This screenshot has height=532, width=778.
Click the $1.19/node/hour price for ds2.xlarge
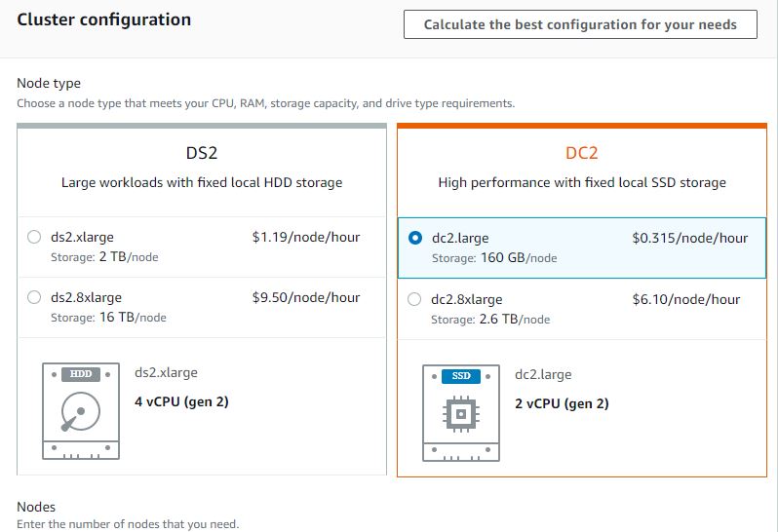tap(306, 237)
